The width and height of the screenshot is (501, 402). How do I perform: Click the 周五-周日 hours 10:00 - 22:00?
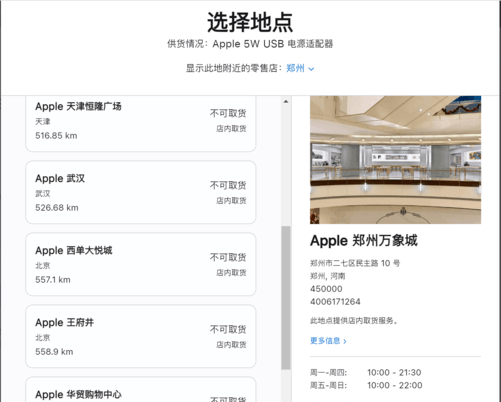click(x=395, y=385)
